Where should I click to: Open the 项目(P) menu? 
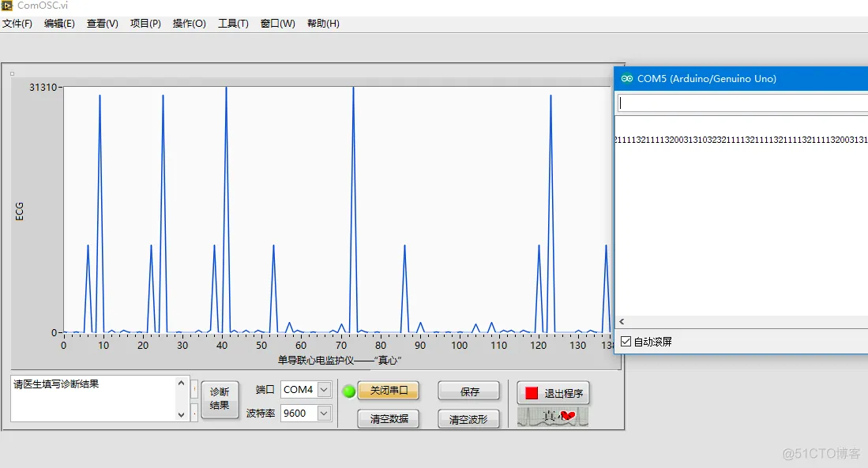pos(145,23)
